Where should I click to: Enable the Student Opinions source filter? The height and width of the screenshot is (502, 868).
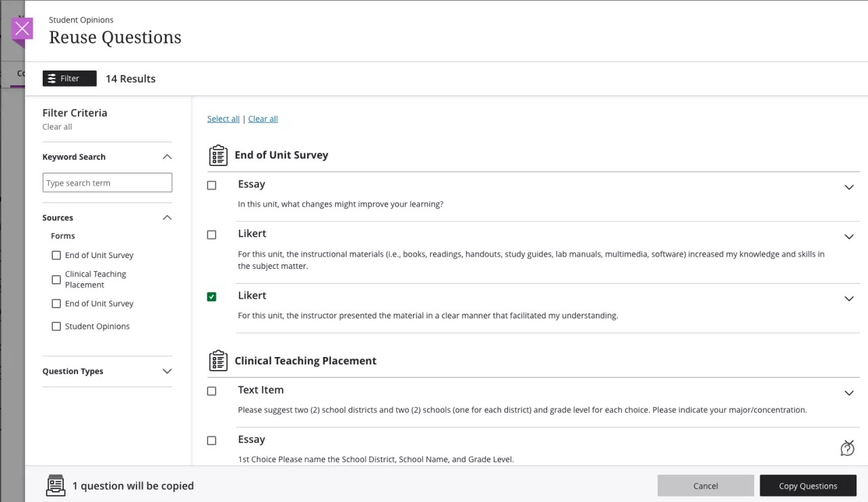click(x=56, y=326)
